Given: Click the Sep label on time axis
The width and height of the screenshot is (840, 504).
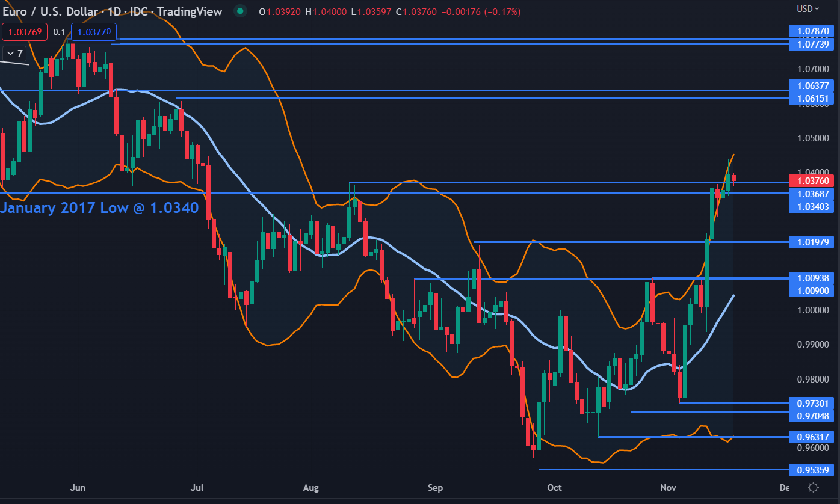Looking at the screenshot, I should 434,487.
